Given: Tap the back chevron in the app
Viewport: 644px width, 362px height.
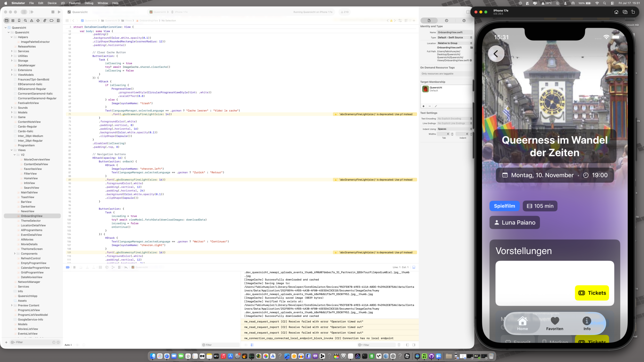Looking at the screenshot, I should pyautogui.click(x=496, y=54).
